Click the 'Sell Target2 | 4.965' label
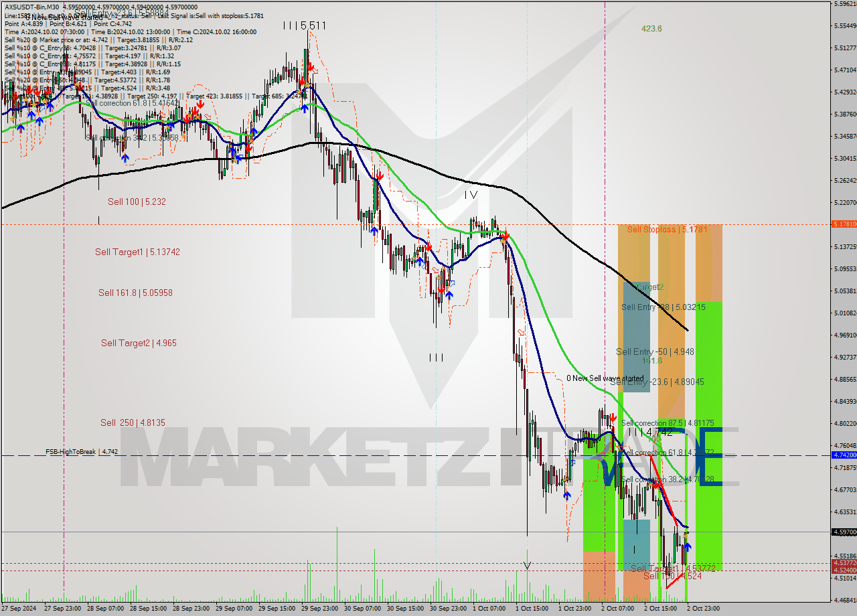Screen dimensions: 857x616 [139, 343]
